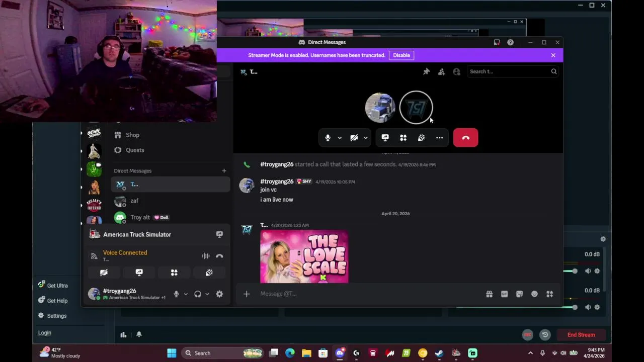Viewport: 644px width, 362px height.
Task: Open the green avatar server icon
Action: [94, 169]
